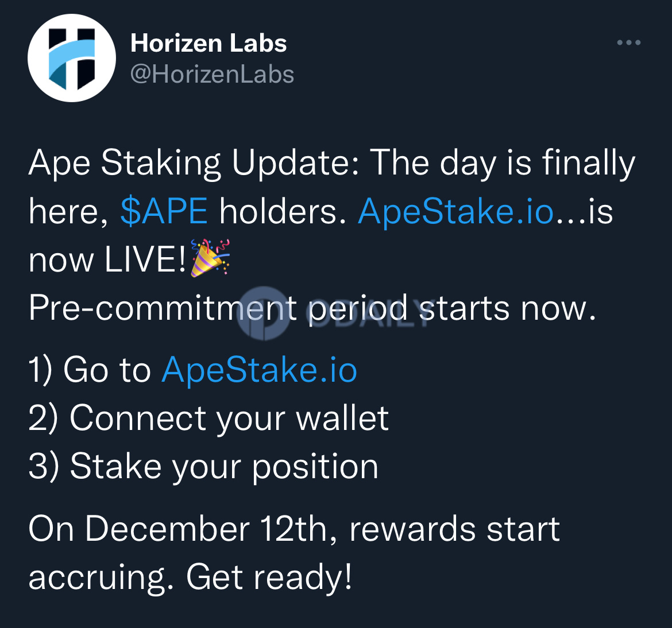Click 'Pre-commitment period starts now.' line
The image size is (672, 628).
tap(312, 308)
